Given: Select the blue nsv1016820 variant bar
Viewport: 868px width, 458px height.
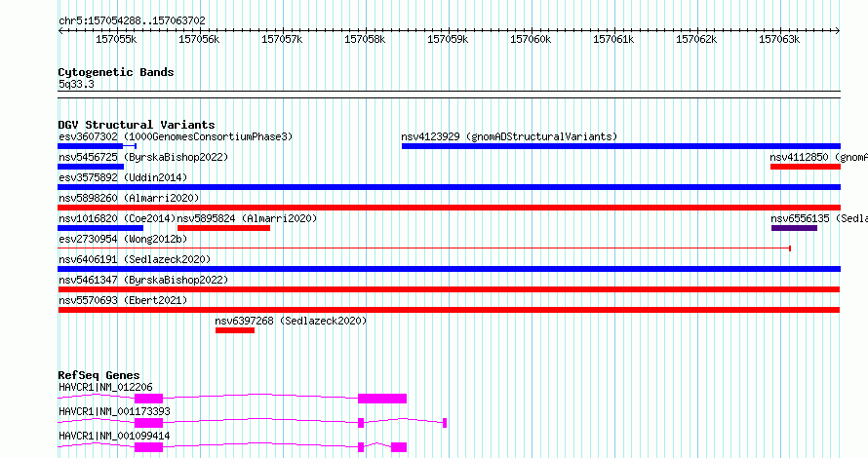Looking at the screenshot, I should [x=100, y=228].
